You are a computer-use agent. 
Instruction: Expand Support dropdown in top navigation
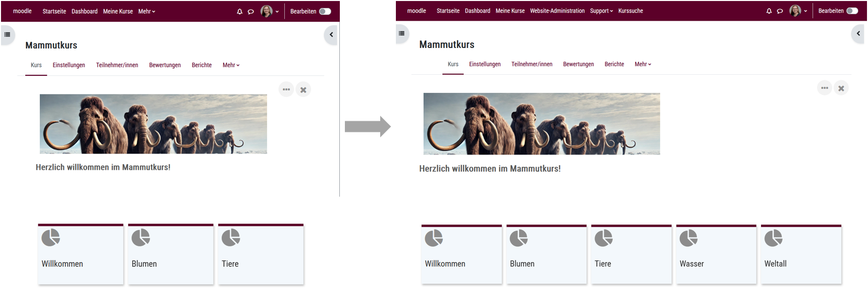601,11
